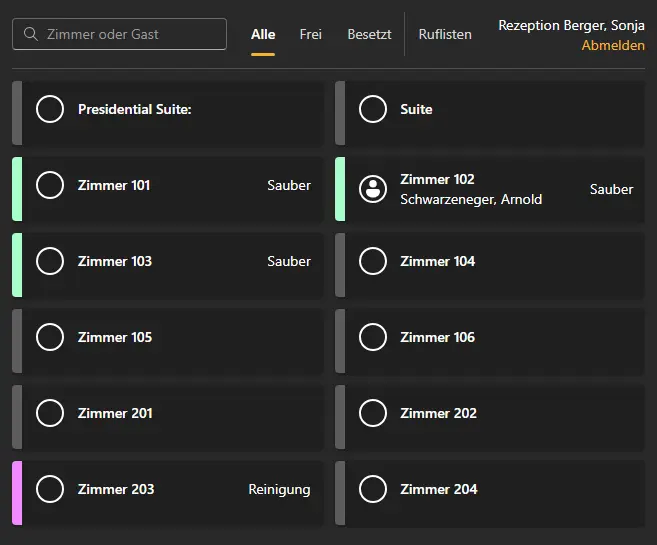The height and width of the screenshot is (545, 657).
Task: Click the circle icon beside Zimmer 203
Action: [50, 489]
